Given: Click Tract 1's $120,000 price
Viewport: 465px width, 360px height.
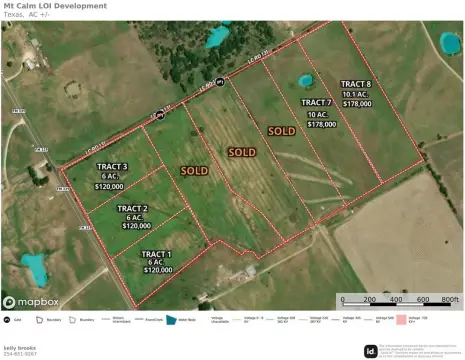Looking at the screenshot, I should click(158, 270).
